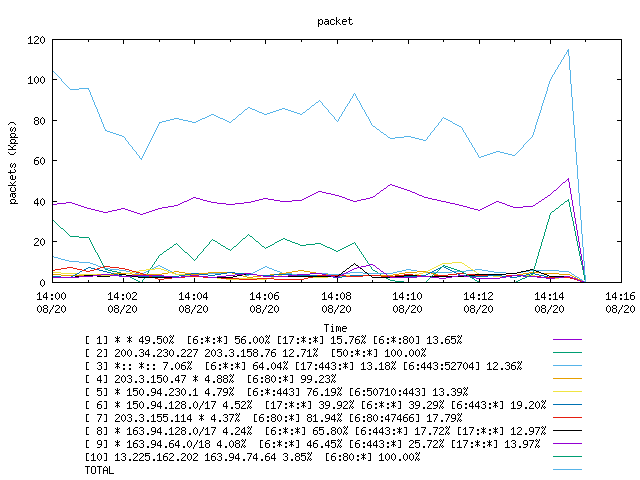Viewport: 640px width, 480px height.
Task: Click the orange line sample for entry [ 4]
Action: pyautogui.click(x=567, y=379)
